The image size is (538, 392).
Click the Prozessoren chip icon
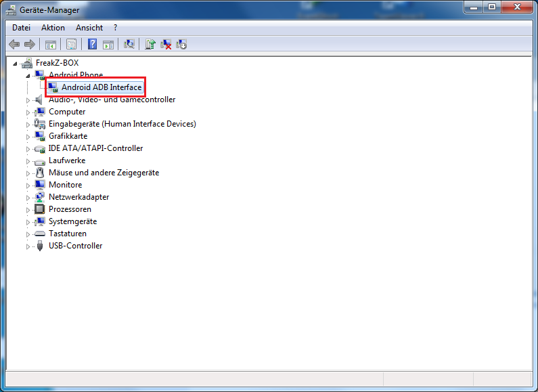[40, 209]
